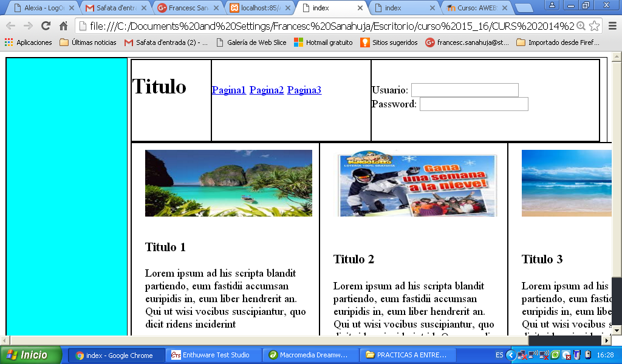Click the "Titulo 3" heading
622x364 pixels.
542,260
